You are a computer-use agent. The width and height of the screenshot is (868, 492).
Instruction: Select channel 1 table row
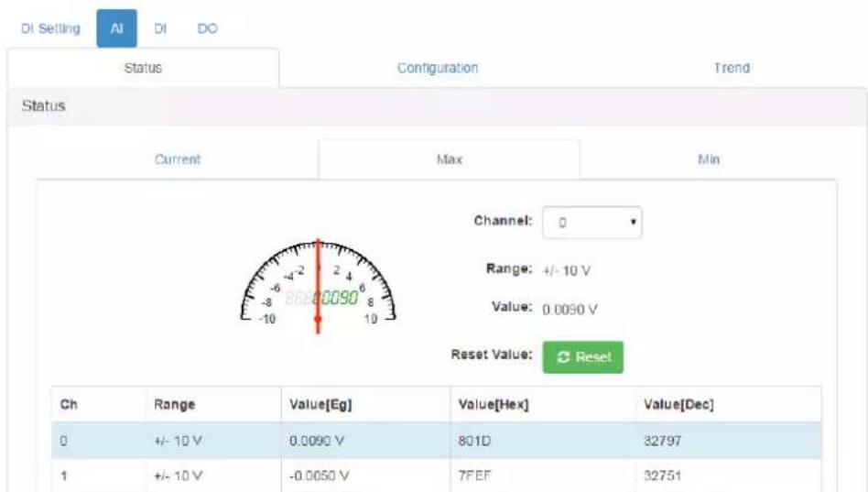[x=436, y=476]
